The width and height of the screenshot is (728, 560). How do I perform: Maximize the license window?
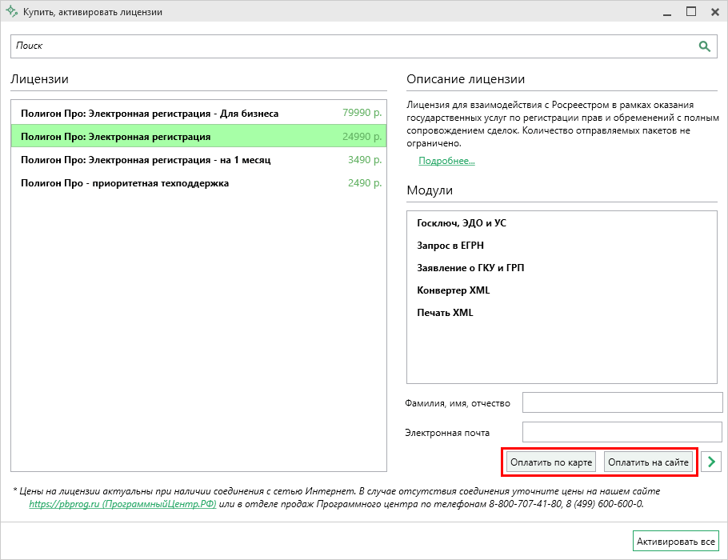pos(691,12)
